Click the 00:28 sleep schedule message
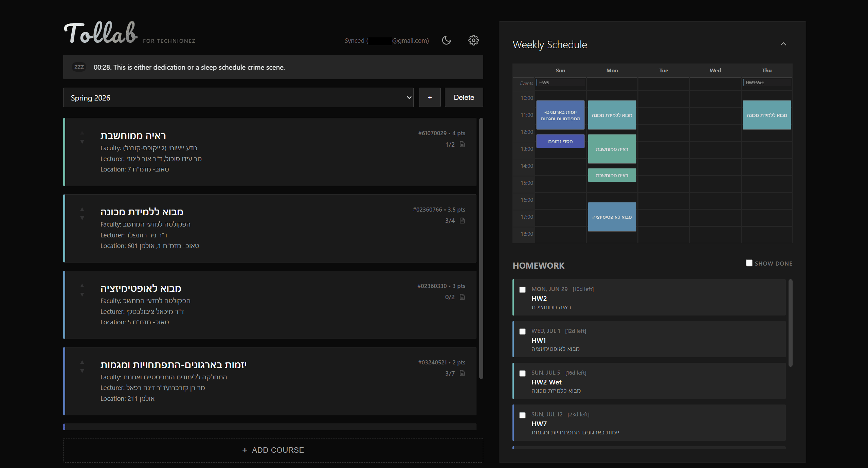The width and height of the screenshot is (868, 468). (189, 67)
